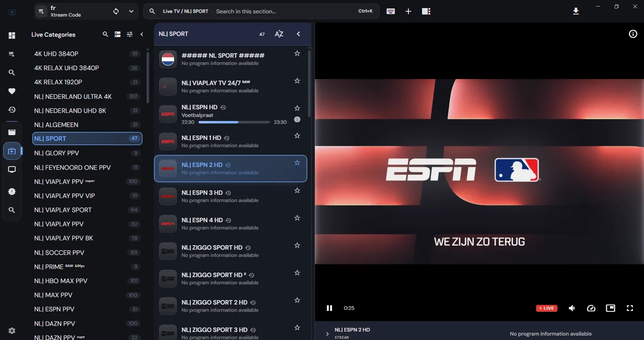
Task: Open settings gear at sidebar bottom
Action: click(x=12, y=331)
